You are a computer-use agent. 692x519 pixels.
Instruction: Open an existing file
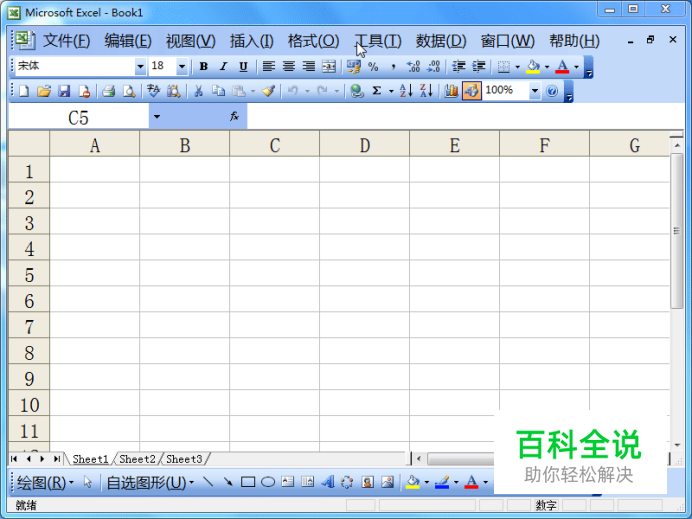44,91
